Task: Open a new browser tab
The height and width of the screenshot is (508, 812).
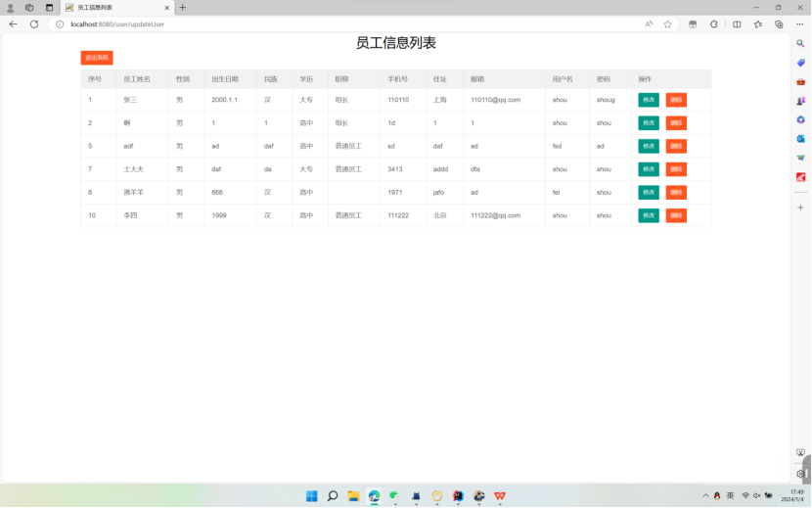Action: click(182, 8)
